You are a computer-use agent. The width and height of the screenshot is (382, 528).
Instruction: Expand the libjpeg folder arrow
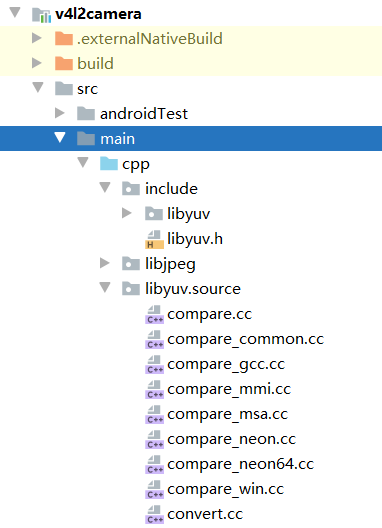tap(104, 263)
